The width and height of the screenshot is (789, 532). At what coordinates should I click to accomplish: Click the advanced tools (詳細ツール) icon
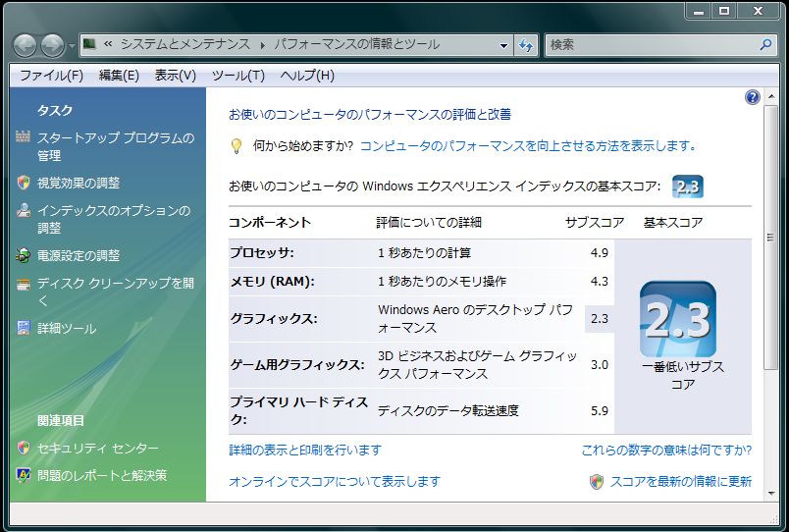click(24, 328)
